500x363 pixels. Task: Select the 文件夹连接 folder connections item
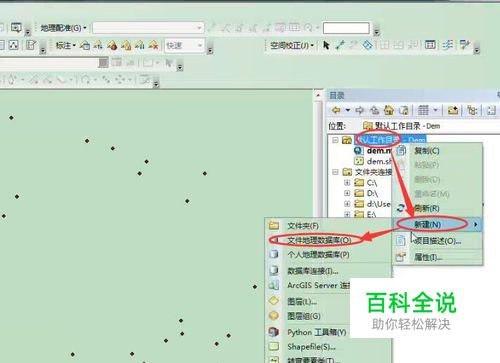[x=367, y=172]
